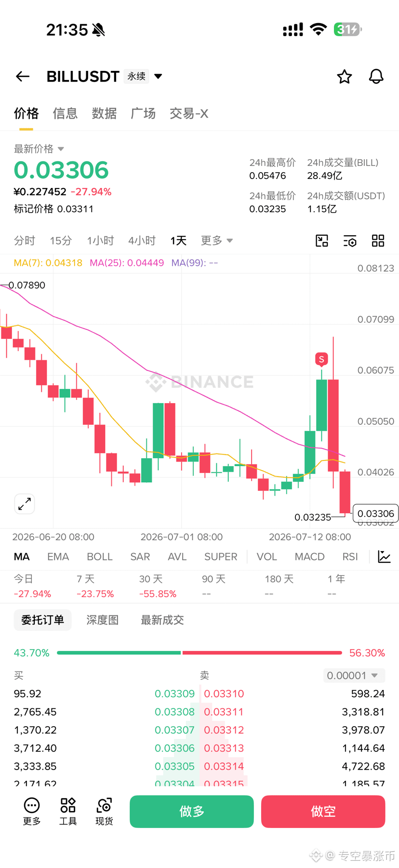Select bid price 0.03305
Viewport: 399px width, 868px height.
tap(174, 766)
